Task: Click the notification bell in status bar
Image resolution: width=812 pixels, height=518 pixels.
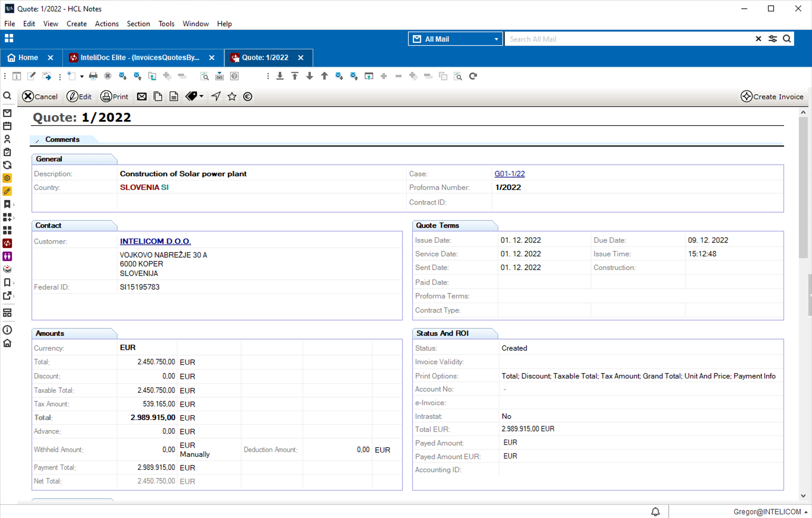Action: (655, 511)
